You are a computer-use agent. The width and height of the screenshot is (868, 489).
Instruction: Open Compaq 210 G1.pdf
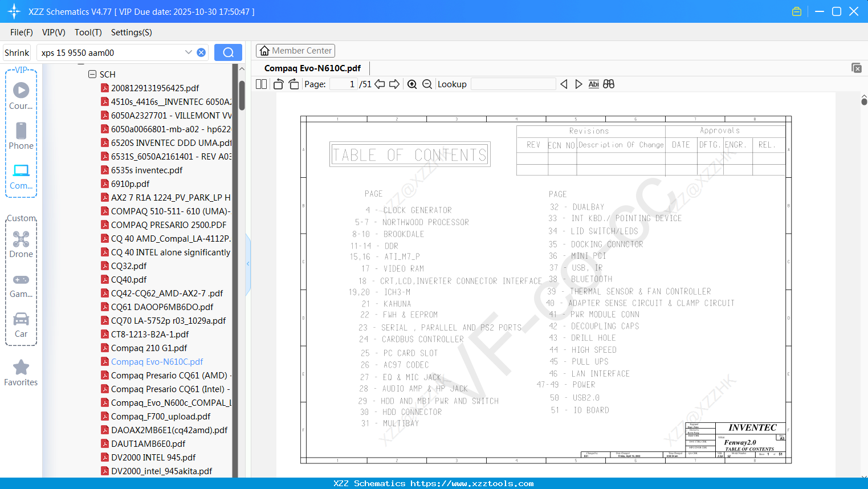point(149,348)
